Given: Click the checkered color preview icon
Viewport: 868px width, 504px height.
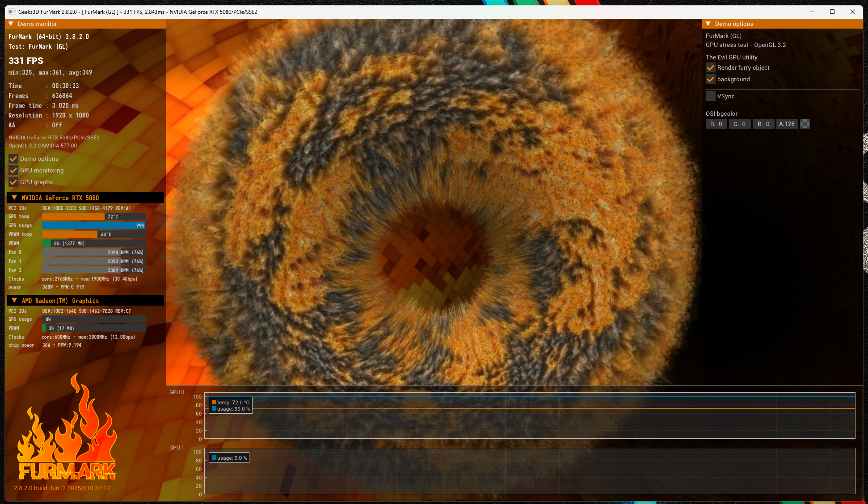Looking at the screenshot, I should point(805,124).
